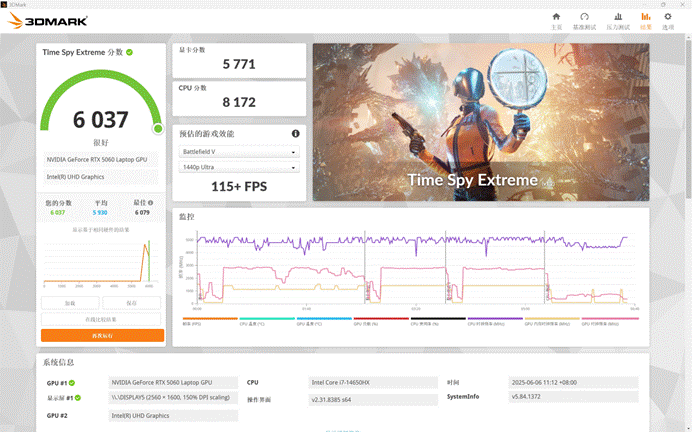Click the green check next to Display #1
This screenshot has height=432, width=692.
[78, 398]
